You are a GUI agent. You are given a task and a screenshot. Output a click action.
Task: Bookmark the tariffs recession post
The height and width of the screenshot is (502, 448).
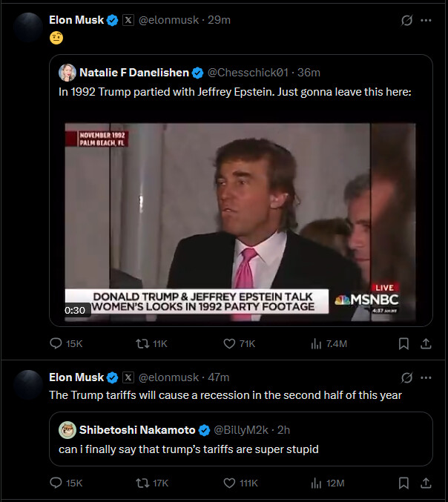(x=403, y=483)
